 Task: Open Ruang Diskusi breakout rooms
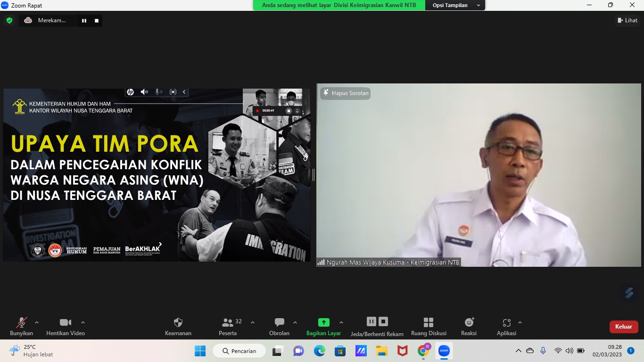[x=429, y=327]
